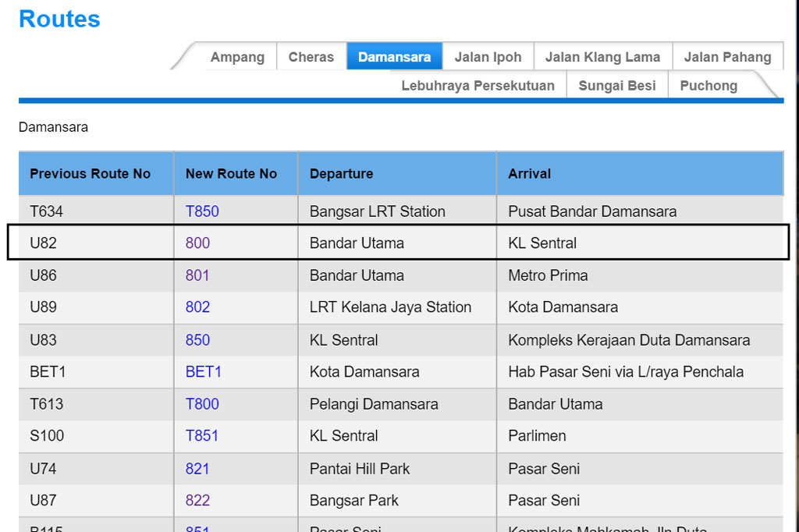Click LRT Kelana Jaya Station cell
Screen dimensions: 799x532
[x=397, y=307]
